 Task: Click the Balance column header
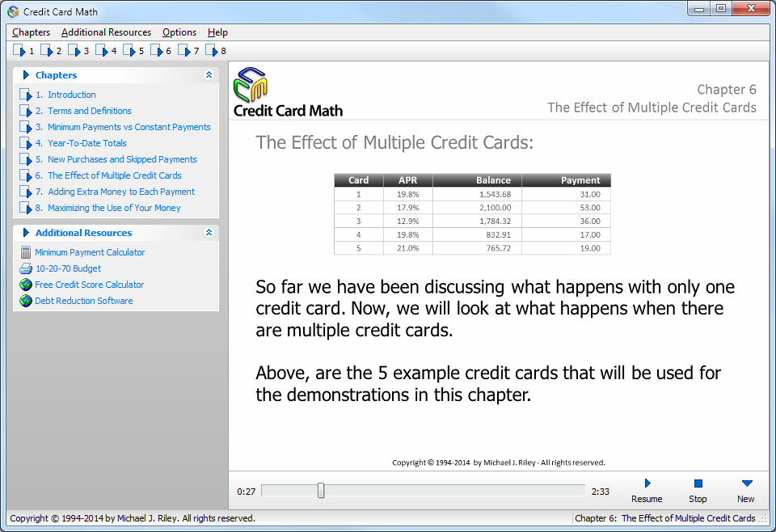477,180
